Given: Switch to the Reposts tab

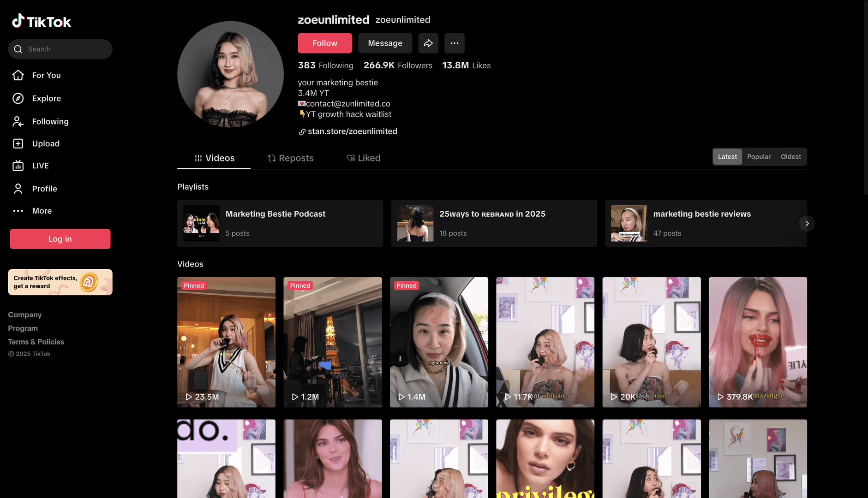Looking at the screenshot, I should click(x=290, y=158).
